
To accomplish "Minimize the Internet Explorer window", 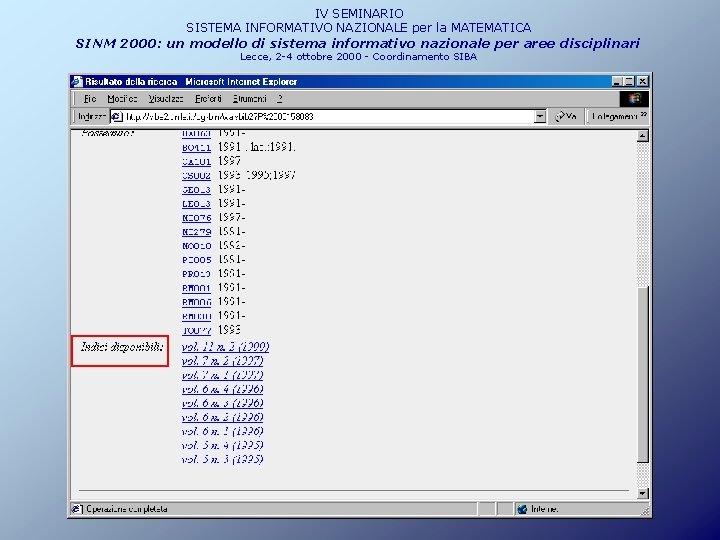I will pyautogui.click(x=618, y=82).
